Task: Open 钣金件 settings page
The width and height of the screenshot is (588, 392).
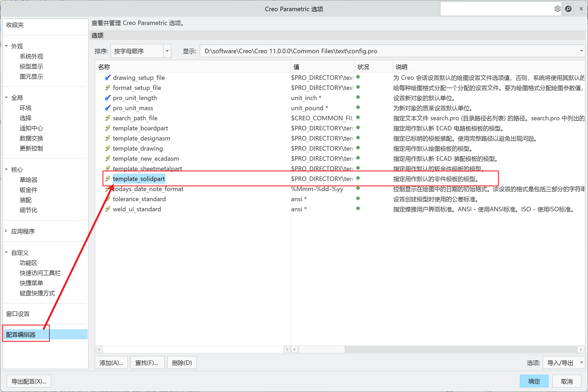Action: pyautogui.click(x=28, y=190)
